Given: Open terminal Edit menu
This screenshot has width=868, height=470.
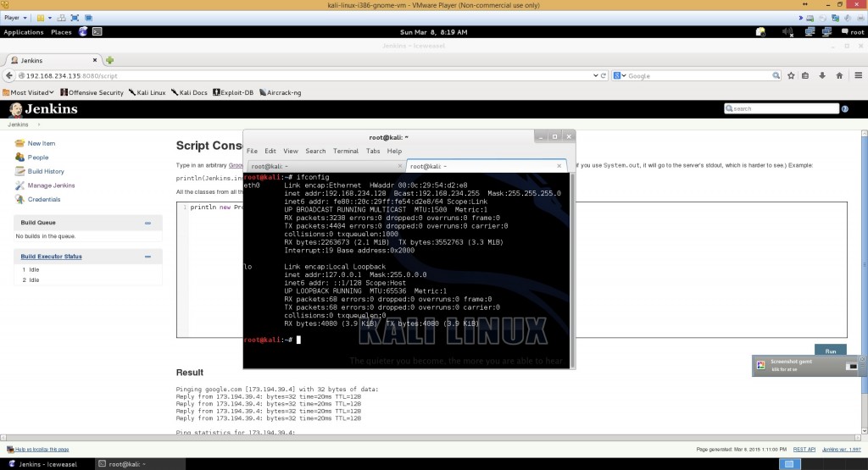Looking at the screenshot, I should tap(270, 151).
